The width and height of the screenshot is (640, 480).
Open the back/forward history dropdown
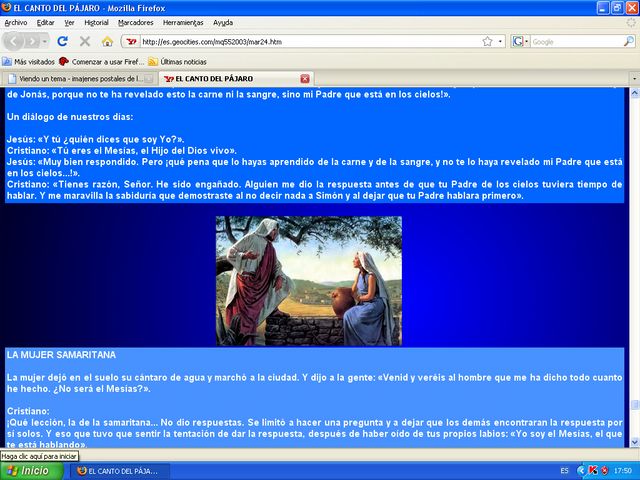pos(45,41)
